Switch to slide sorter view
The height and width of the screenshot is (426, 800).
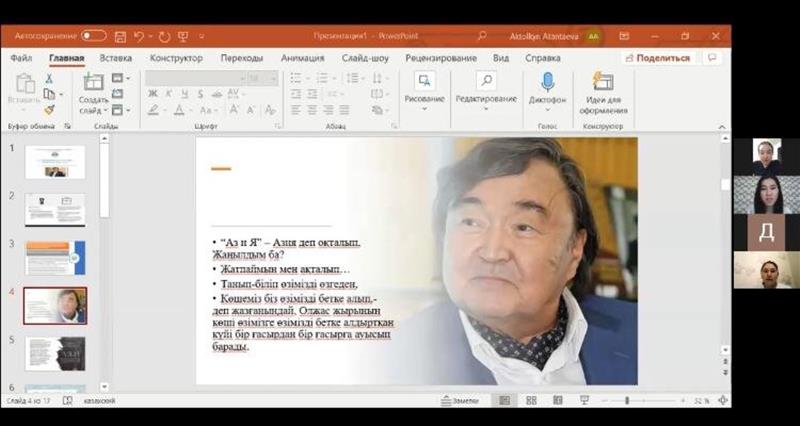click(x=531, y=400)
